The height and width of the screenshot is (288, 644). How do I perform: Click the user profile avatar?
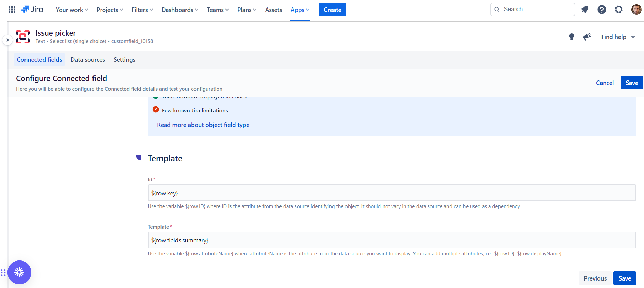click(x=636, y=10)
